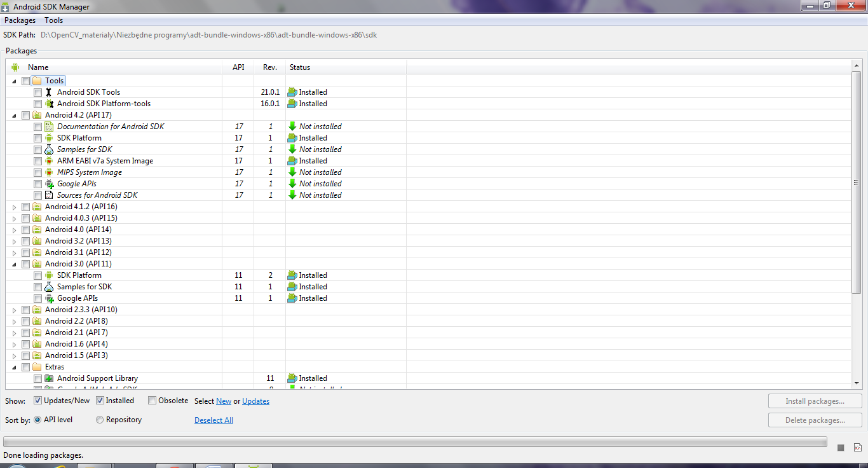Screen dimensions: 868x468
Task: Click the Install packages button
Action: 815,401
